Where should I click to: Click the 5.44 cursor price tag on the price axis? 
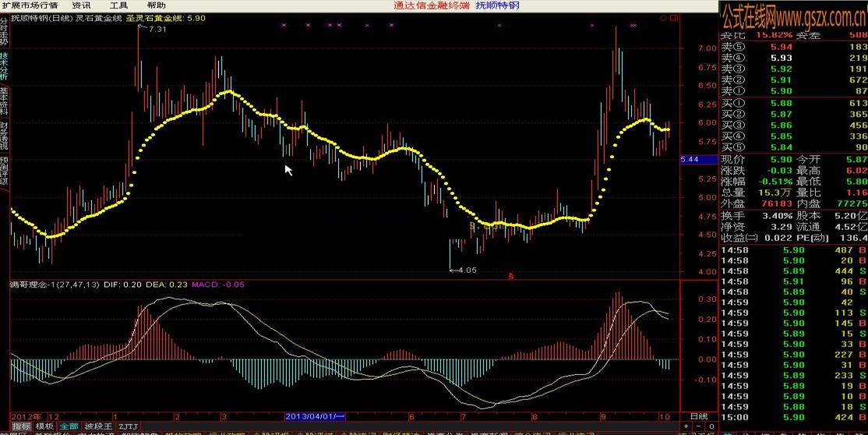click(x=699, y=160)
